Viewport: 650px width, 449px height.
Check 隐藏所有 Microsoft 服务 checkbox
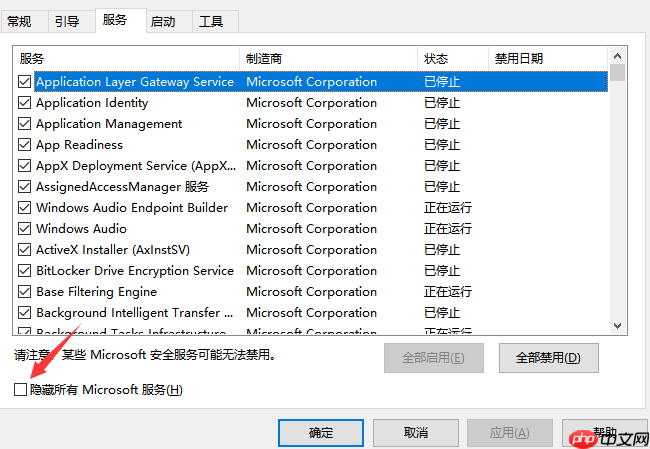20,390
